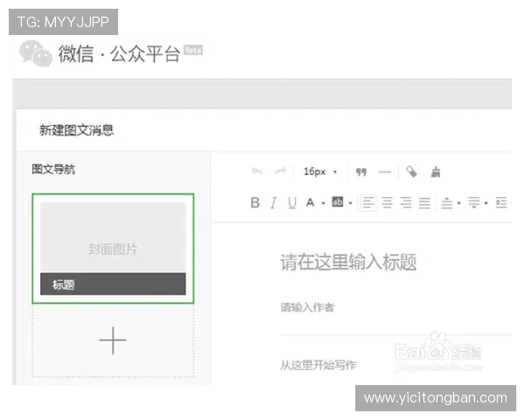Insert a horizontal divider line
This screenshot has width=525, height=420.
coord(385,172)
